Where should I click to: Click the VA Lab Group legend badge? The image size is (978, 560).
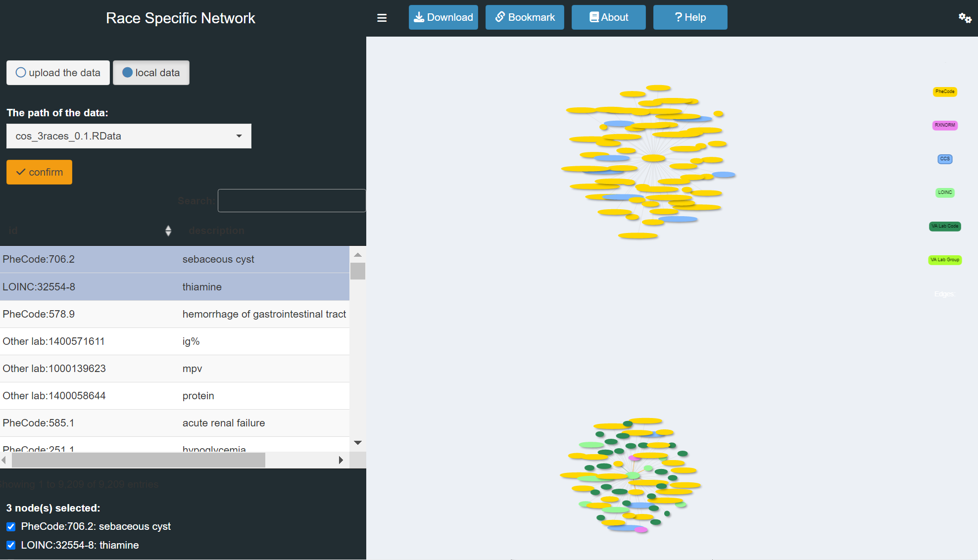coord(944,260)
